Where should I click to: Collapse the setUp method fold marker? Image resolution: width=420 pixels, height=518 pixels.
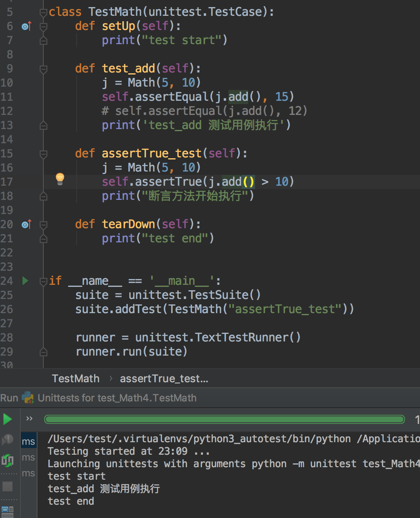click(x=43, y=27)
